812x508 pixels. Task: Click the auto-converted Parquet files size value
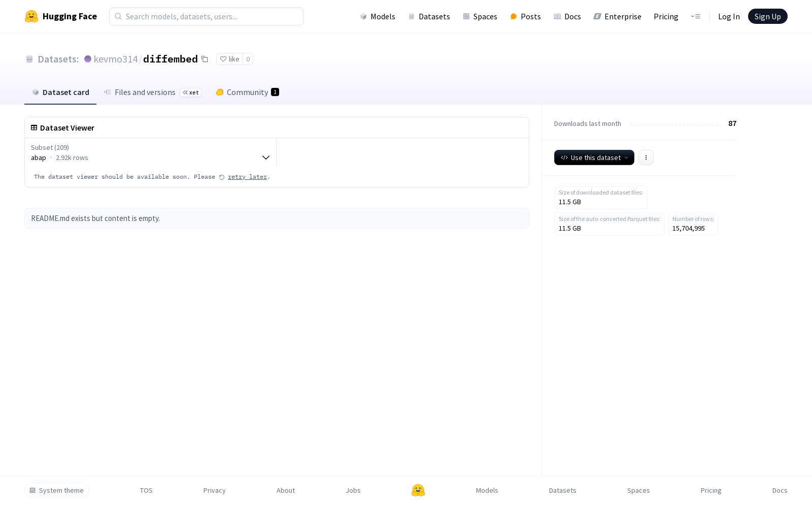click(x=570, y=228)
